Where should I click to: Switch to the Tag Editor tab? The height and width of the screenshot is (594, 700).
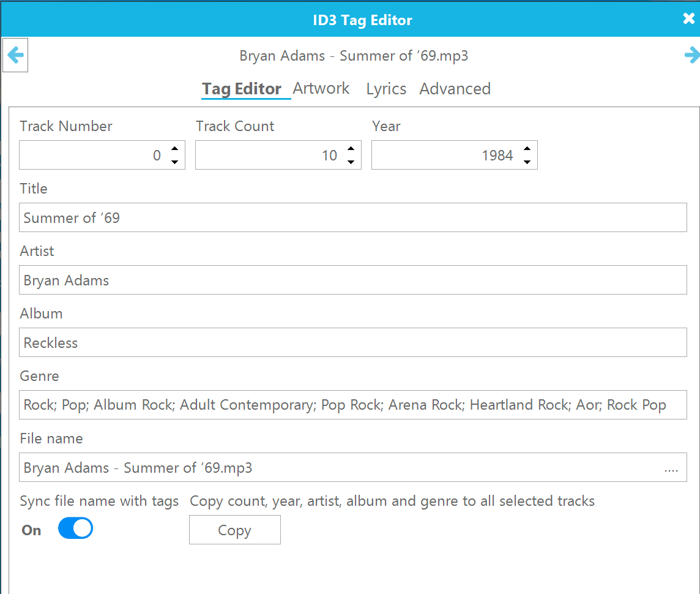[242, 89]
